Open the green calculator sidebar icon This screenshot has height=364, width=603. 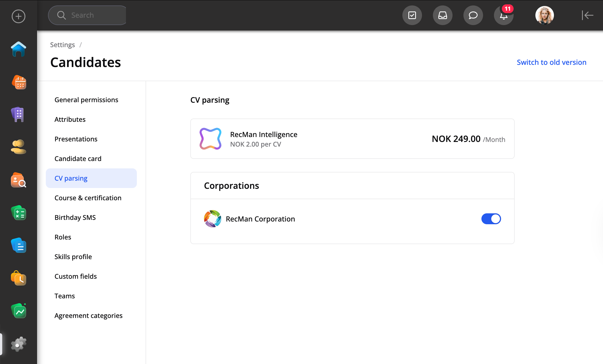click(x=19, y=213)
